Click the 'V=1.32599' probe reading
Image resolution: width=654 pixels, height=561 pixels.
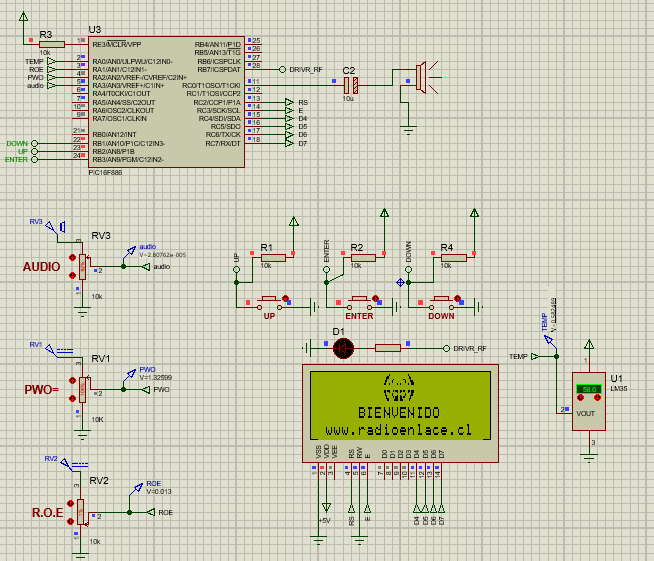156,377
